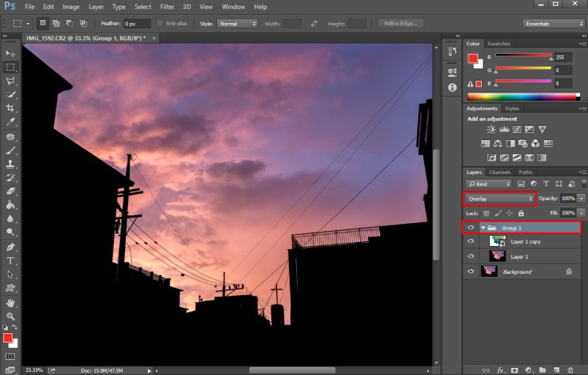
Task: Select the Hand tool
Action: [x=11, y=302]
